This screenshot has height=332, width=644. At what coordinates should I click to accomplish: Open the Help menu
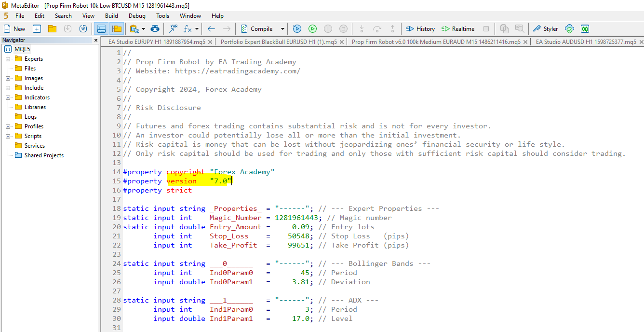[218, 16]
